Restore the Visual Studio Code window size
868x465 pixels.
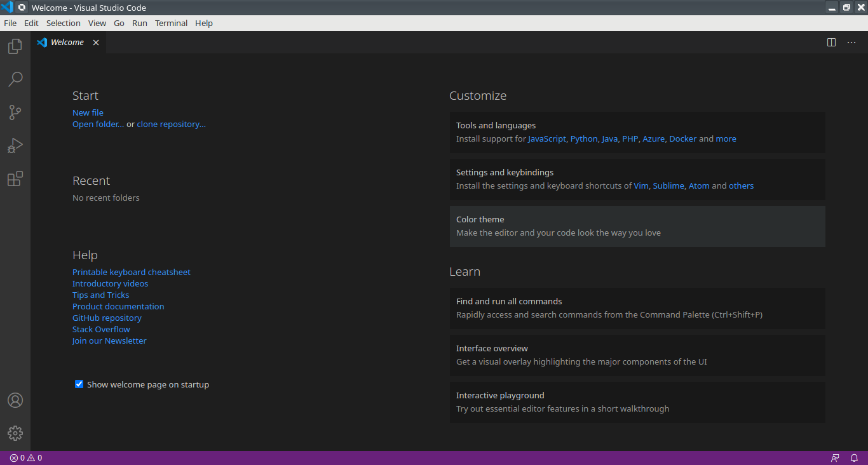click(846, 8)
